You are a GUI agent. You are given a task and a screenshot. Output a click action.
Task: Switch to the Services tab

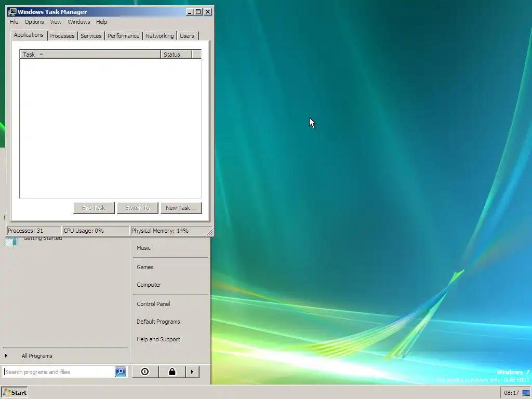(x=91, y=36)
